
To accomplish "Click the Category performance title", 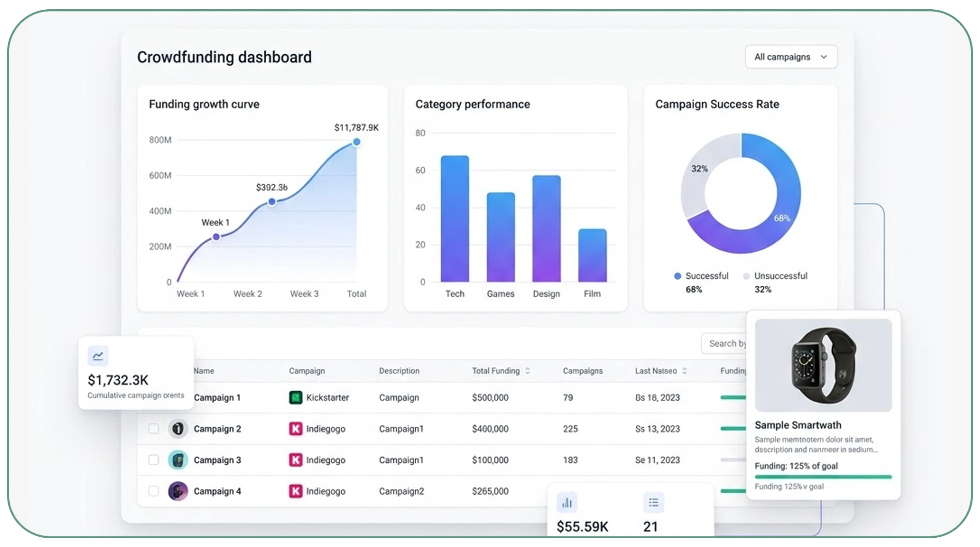I will click(473, 105).
